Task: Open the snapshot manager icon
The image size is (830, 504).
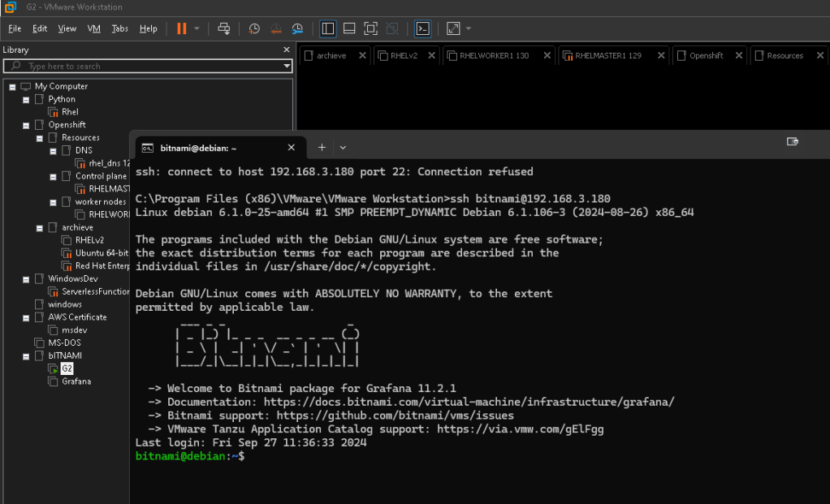Action: pyautogui.click(x=297, y=28)
